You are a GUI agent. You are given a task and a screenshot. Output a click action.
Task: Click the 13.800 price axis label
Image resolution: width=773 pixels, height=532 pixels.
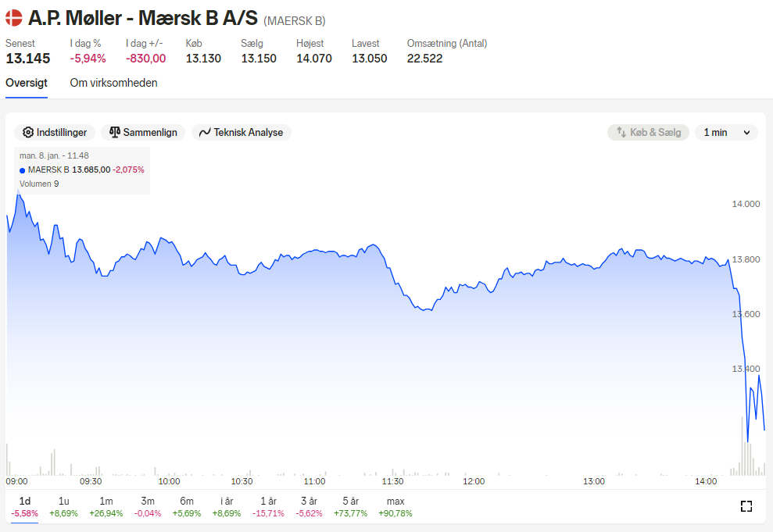pyautogui.click(x=746, y=259)
